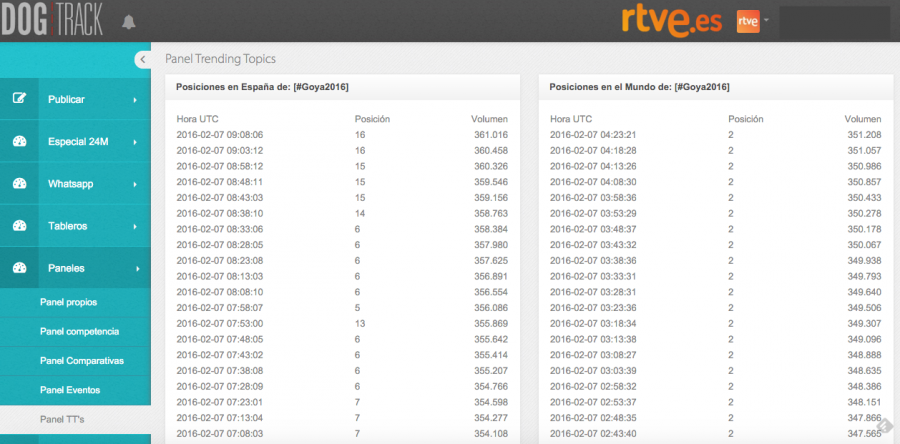Click the Posiciones en el Mundo panel title
The image size is (900, 444).
point(639,87)
